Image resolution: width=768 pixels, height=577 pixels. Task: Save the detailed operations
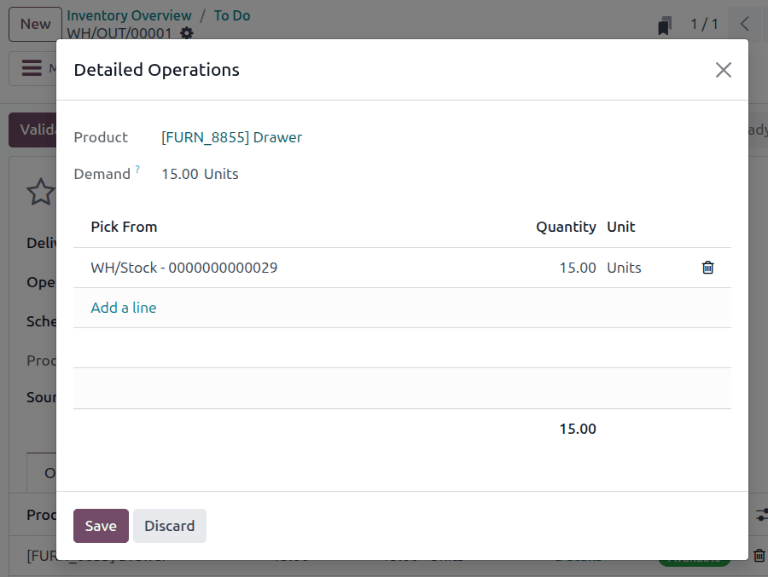[x=100, y=526]
